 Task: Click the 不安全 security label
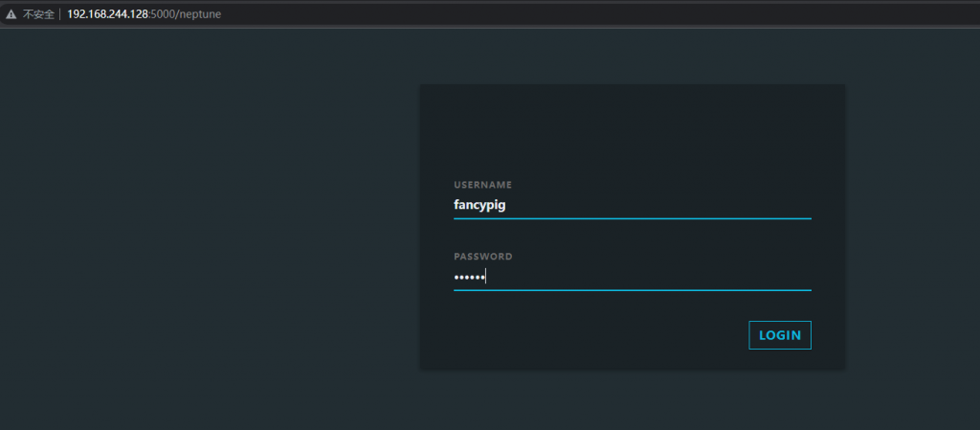[36, 14]
